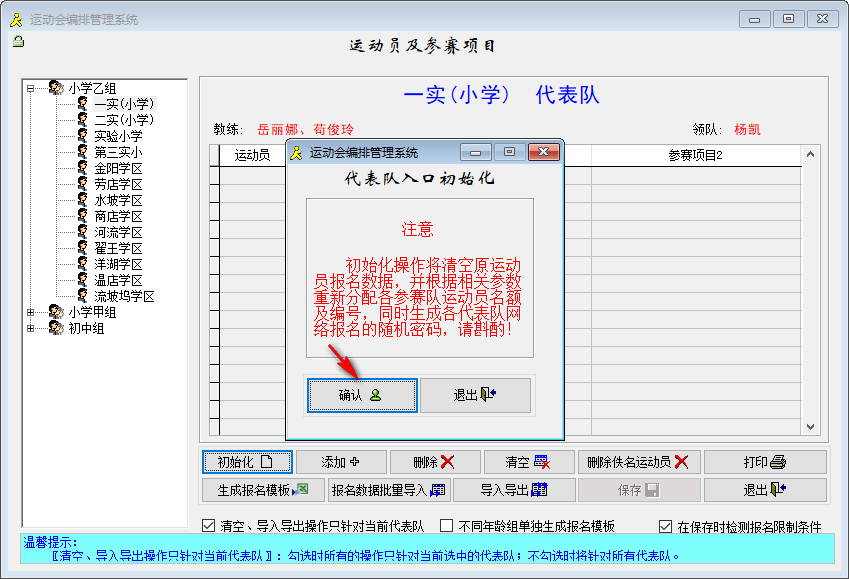Click the 添加 button to add an athlete
The width and height of the screenshot is (849, 579).
click(340, 462)
